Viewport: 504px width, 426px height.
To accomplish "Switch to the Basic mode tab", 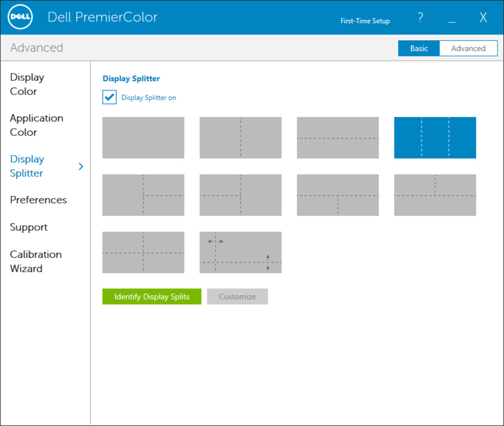I will tap(419, 49).
